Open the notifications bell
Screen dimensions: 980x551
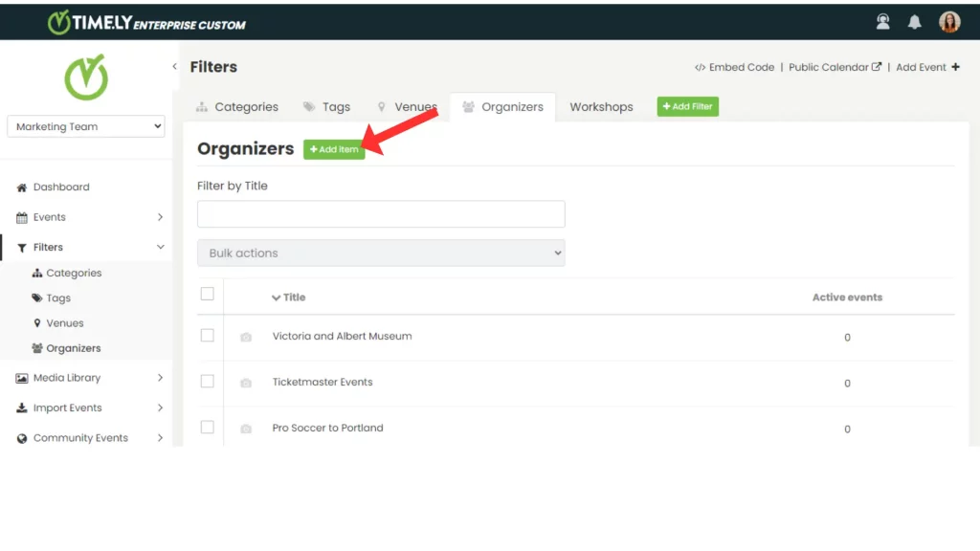[x=914, y=23]
